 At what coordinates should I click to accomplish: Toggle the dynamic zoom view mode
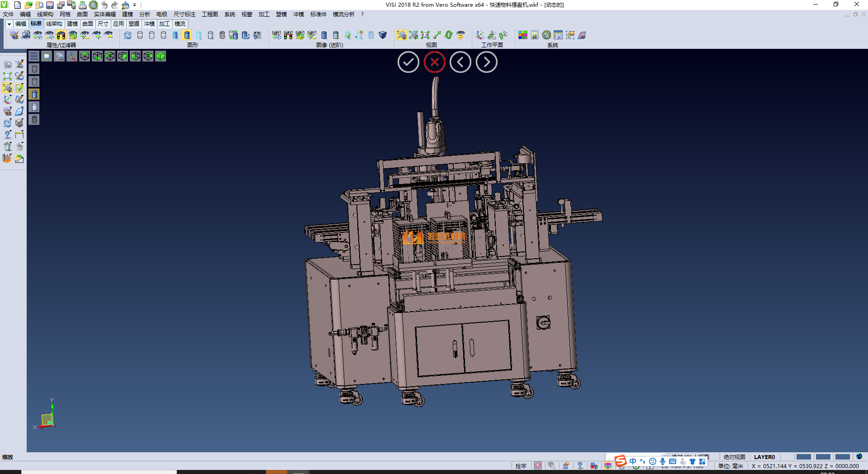point(401,35)
